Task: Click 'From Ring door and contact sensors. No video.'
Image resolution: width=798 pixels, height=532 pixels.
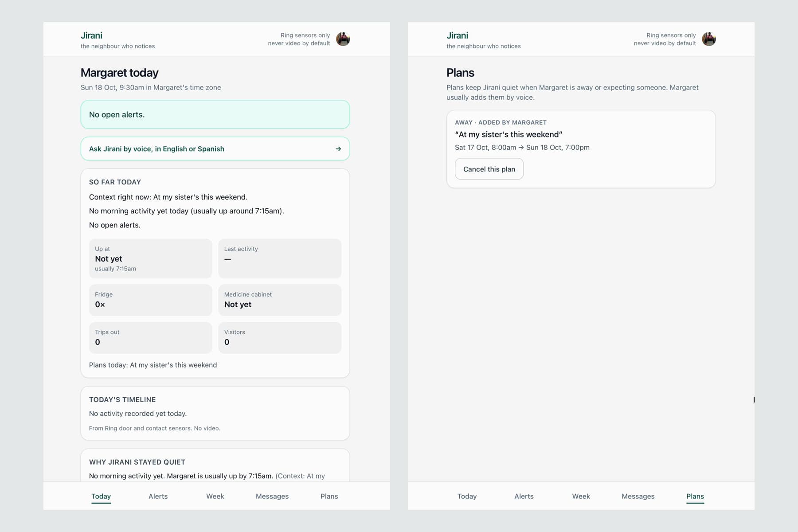Action: [154, 428]
